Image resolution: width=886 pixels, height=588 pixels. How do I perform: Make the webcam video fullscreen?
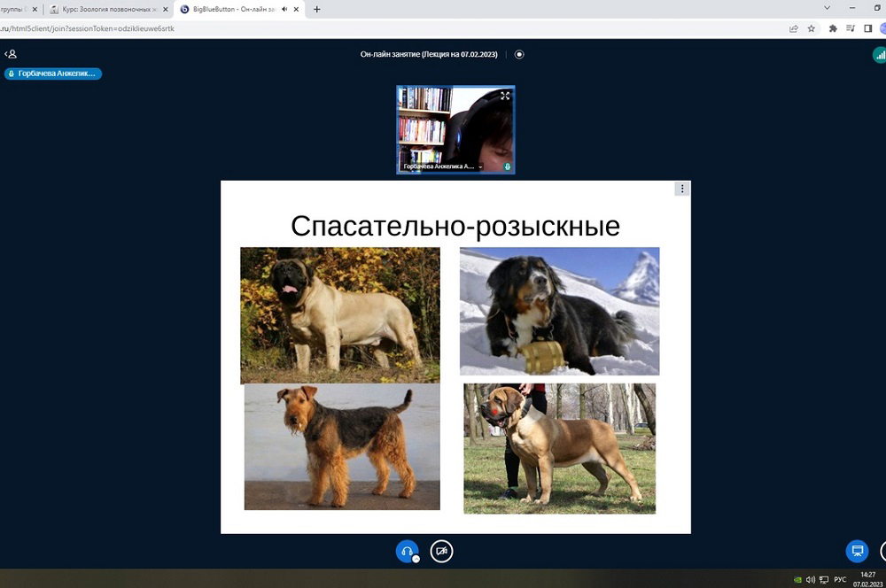coord(505,96)
